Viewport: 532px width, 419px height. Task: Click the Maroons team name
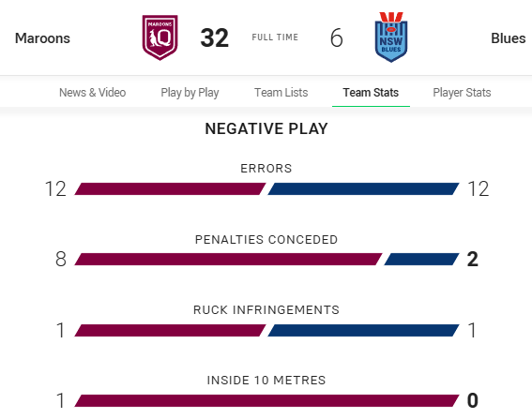coord(42,38)
